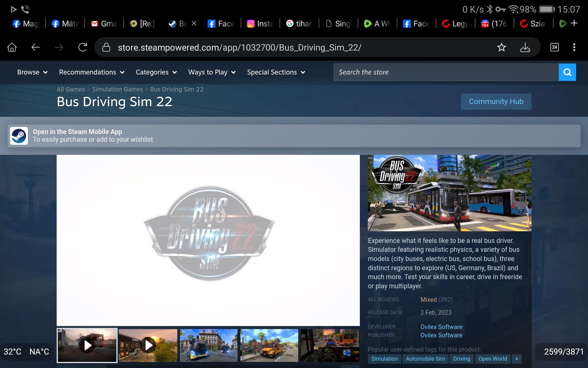Image resolution: width=588 pixels, height=368 pixels.
Task: Open the Community Hub button
Action: pos(496,102)
